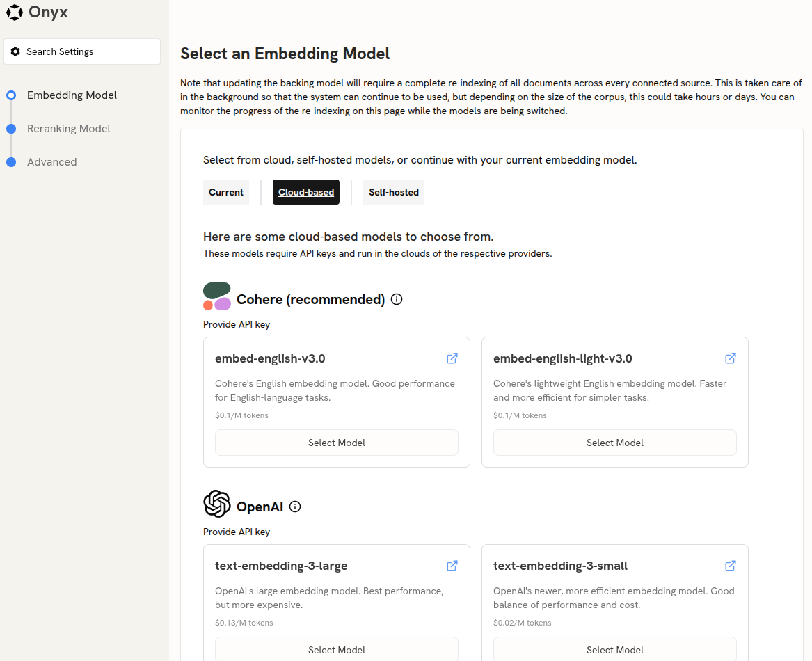
Task: Switch to the Cloud-based tab
Action: [x=306, y=192]
